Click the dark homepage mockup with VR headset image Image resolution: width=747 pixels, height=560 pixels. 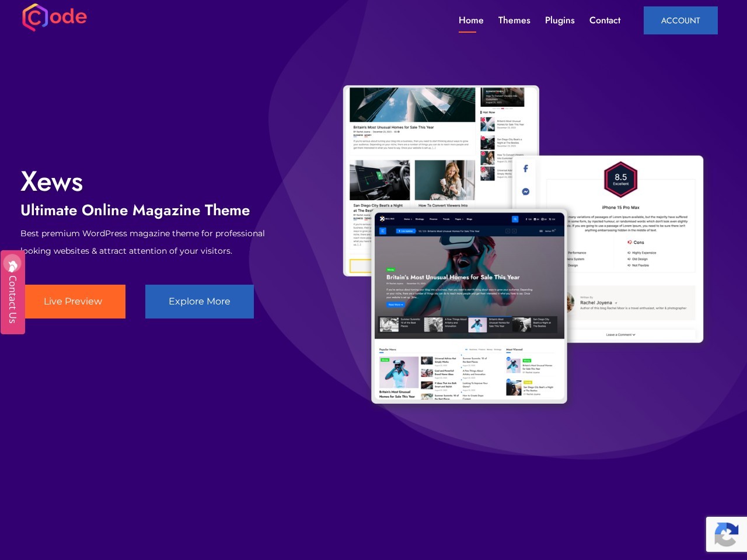click(469, 306)
